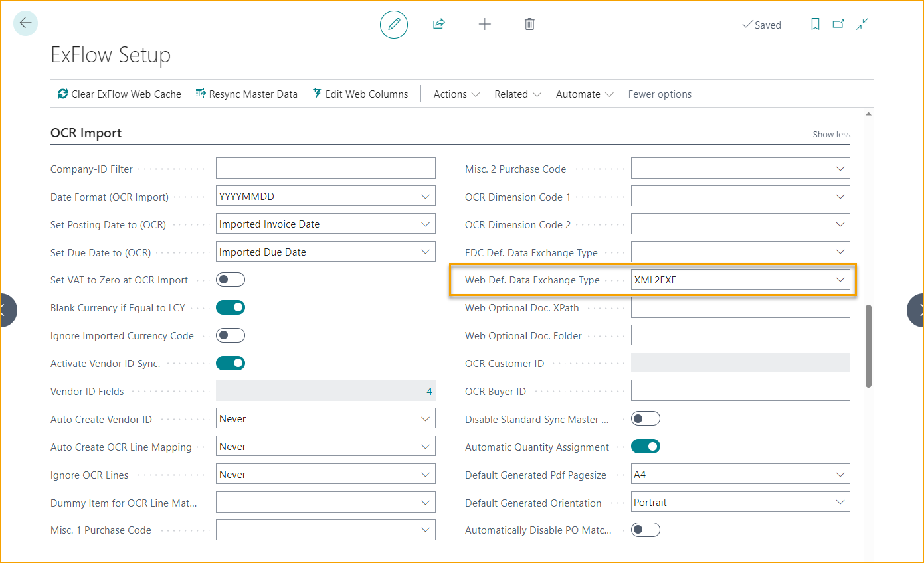Open the Actions menu
This screenshot has width=924, height=563.
[x=456, y=94]
